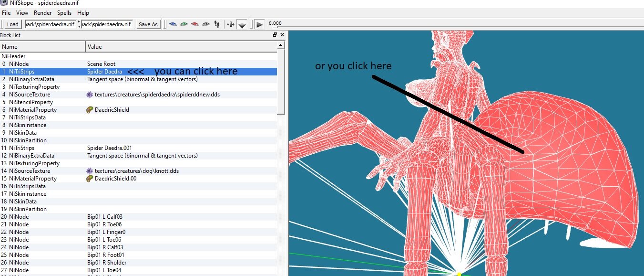The image size is (644, 276).
Task: Click the green eye view icon
Action: coord(184,24)
